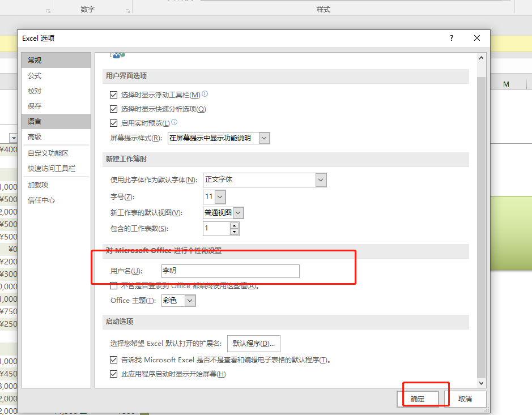Image resolution: width=532 pixels, height=415 pixels.
Task: Click ¥750 cell in background worksheet
Action: click(8, 311)
